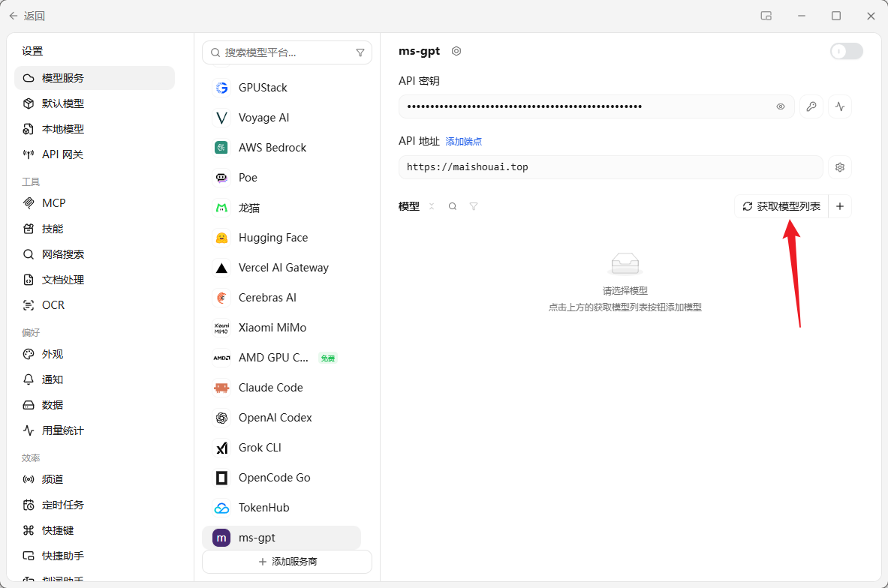Open 模型服务 settings section

(x=95, y=78)
